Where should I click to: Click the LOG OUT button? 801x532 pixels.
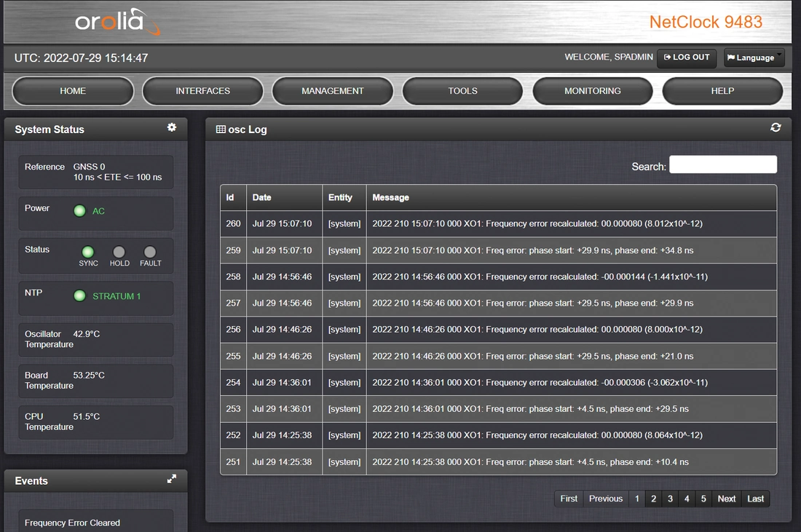(687, 57)
